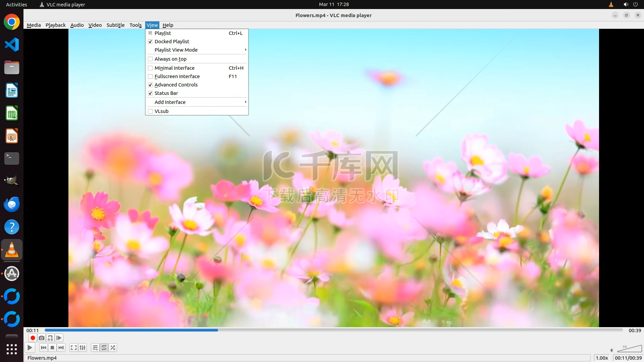
Task: Click the 1.00x playback speed label
Action: (x=602, y=358)
